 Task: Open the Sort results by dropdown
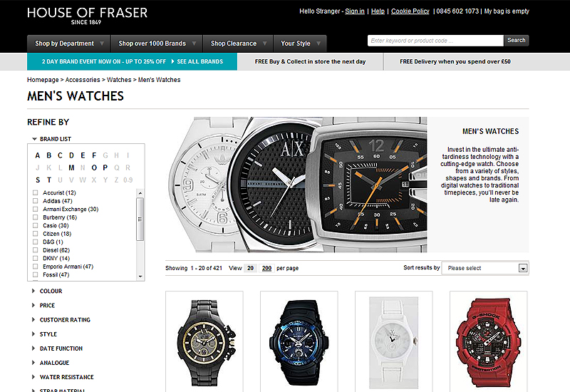click(485, 268)
